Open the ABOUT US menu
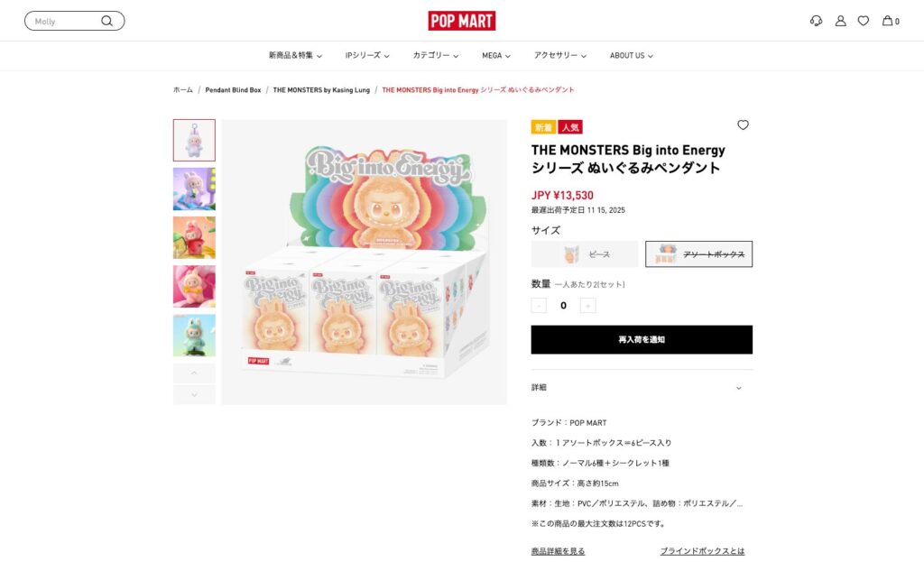Viewport: 924px width, 562px height. 631,55
